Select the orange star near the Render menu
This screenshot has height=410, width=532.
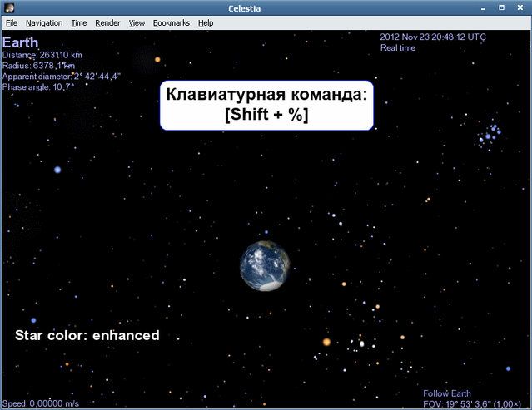pyautogui.click(x=157, y=59)
